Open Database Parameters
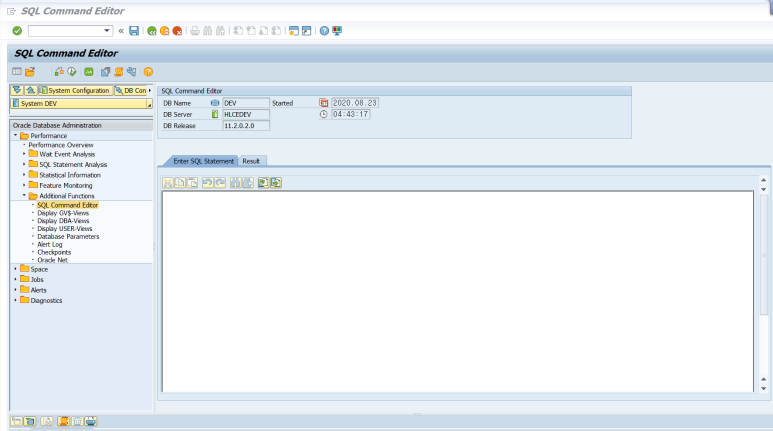Screen dimensions: 773x431 [x=68, y=237]
